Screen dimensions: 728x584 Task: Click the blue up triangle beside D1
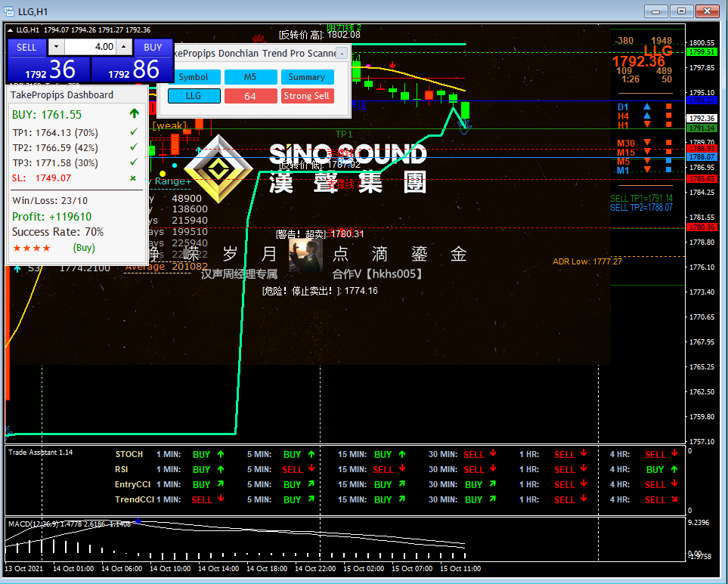tap(647, 107)
